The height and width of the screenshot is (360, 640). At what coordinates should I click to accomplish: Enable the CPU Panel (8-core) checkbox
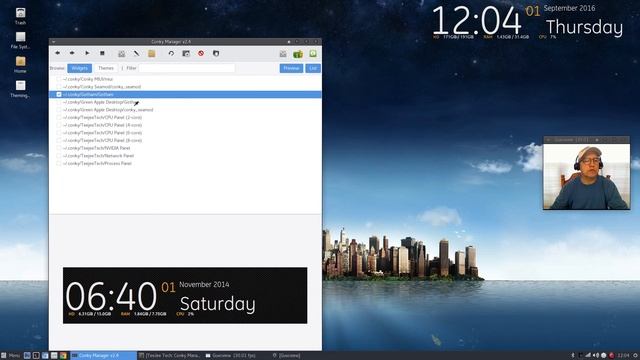click(x=59, y=140)
